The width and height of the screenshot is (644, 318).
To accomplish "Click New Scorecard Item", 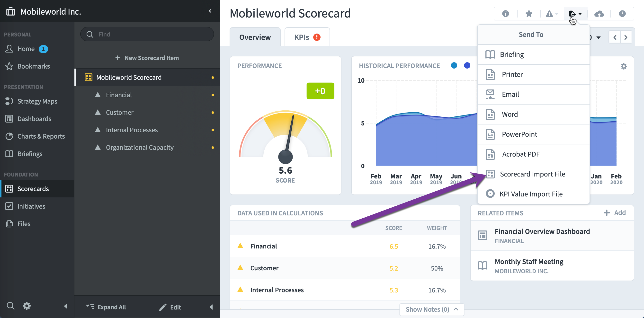I will click(147, 58).
